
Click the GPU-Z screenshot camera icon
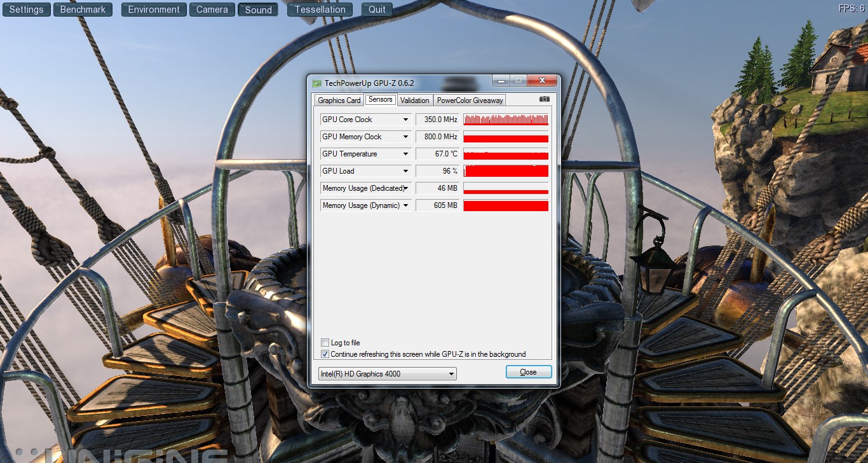point(544,99)
